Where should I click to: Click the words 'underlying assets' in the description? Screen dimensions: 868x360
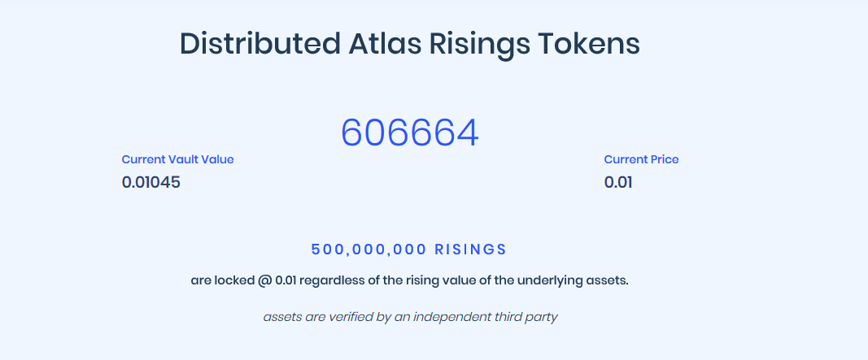pyautogui.click(x=578, y=281)
